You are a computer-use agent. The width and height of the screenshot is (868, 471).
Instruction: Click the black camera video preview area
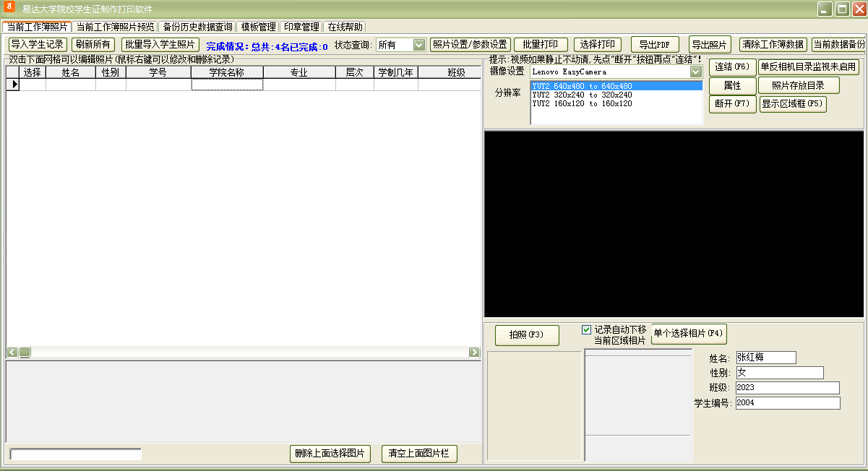pos(674,224)
